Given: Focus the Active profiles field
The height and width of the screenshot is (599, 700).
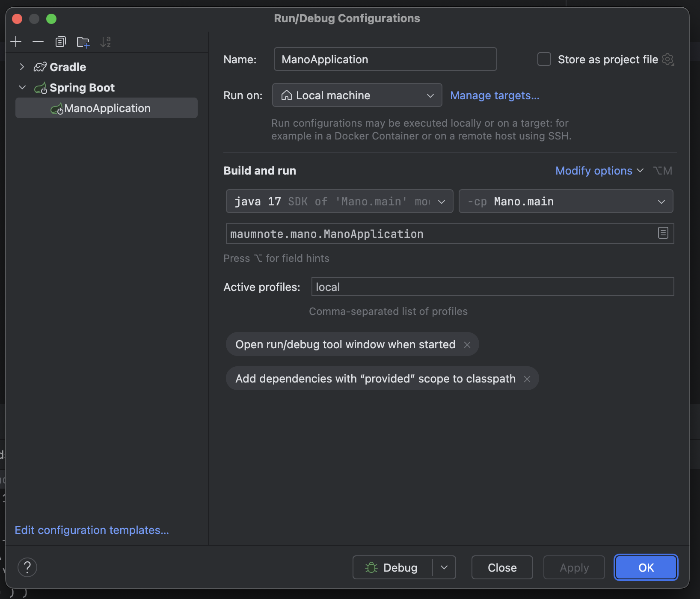Looking at the screenshot, I should (492, 287).
